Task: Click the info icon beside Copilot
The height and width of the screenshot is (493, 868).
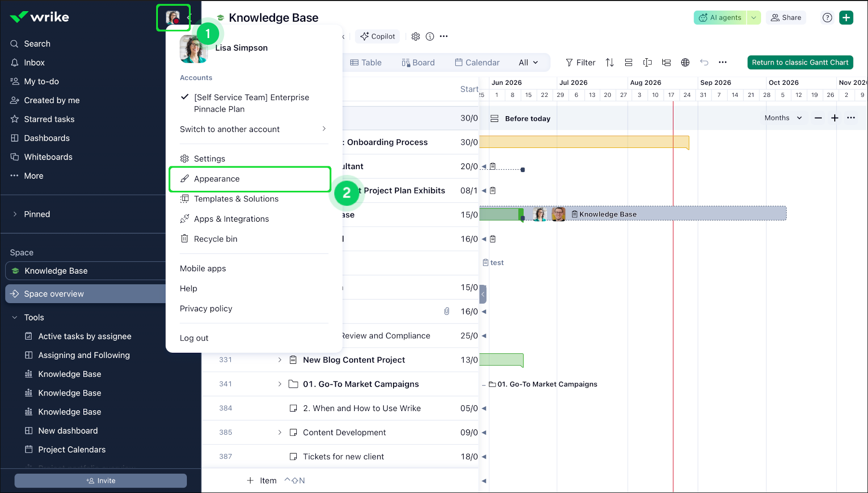Action: 430,36
